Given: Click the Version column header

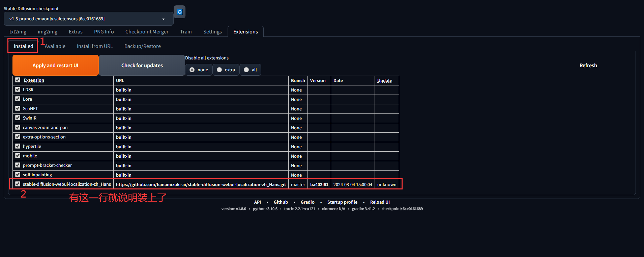Looking at the screenshot, I should pos(318,80).
